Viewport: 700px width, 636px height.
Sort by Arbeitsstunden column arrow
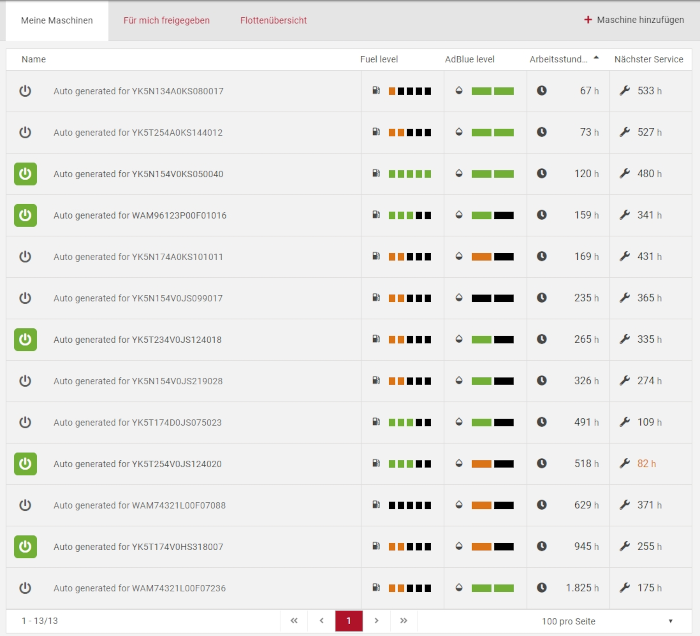(596, 59)
